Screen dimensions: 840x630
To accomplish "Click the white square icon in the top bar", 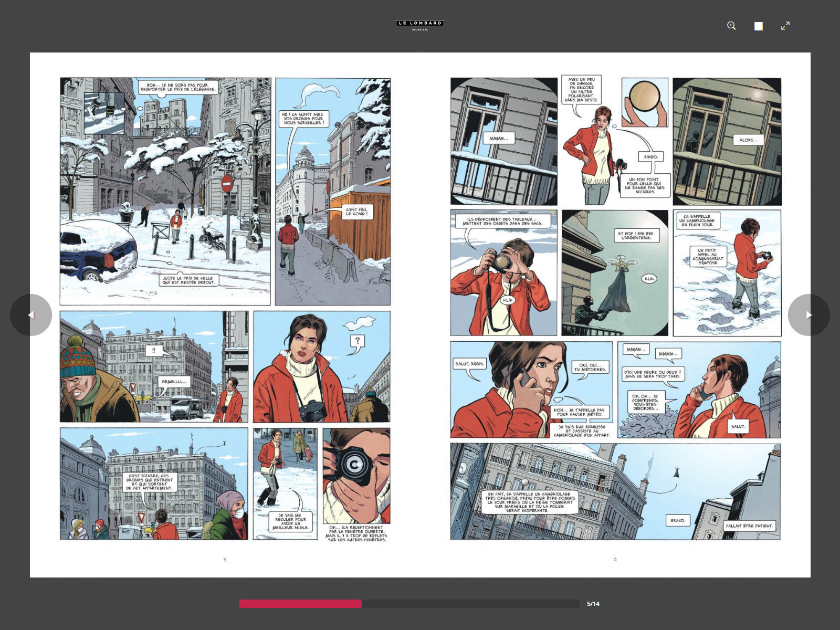I will point(759,26).
